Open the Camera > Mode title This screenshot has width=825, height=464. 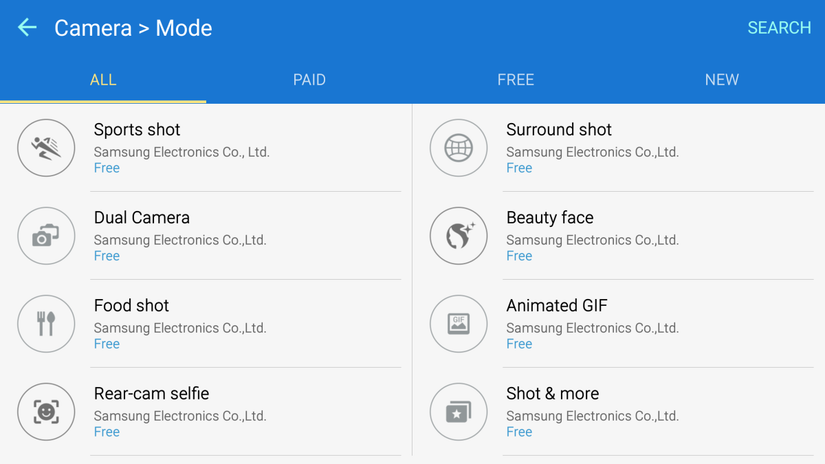click(133, 28)
